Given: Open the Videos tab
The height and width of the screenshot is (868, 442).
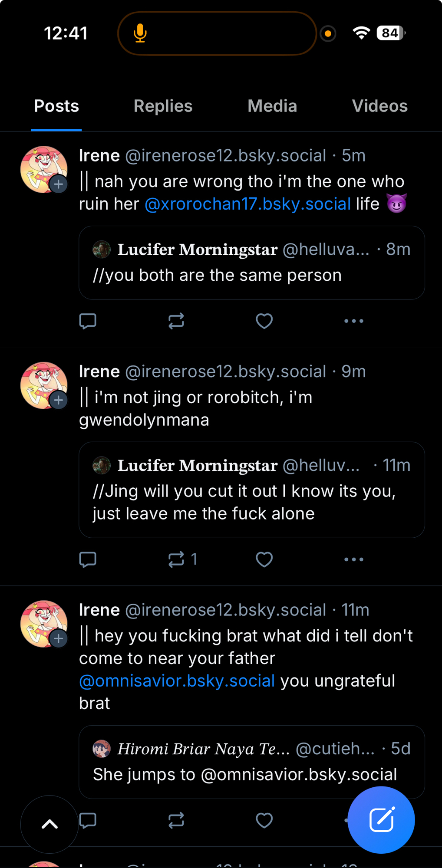Looking at the screenshot, I should coord(379,106).
